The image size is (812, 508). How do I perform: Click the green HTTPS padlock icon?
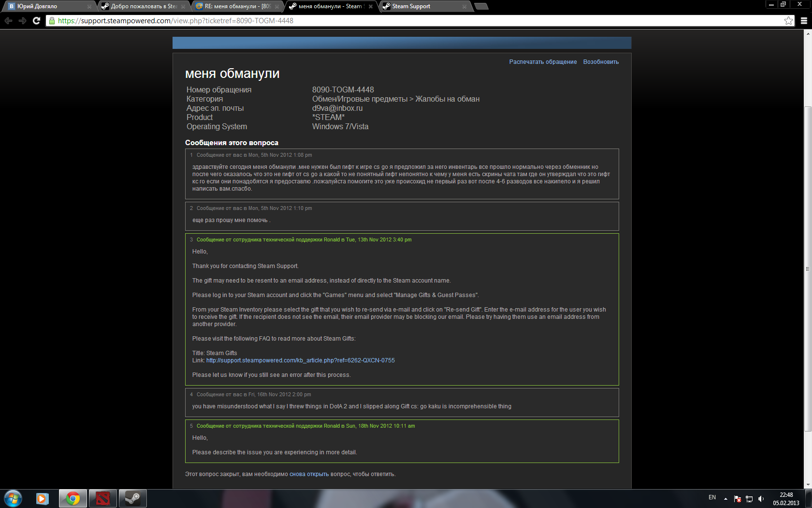(x=52, y=21)
